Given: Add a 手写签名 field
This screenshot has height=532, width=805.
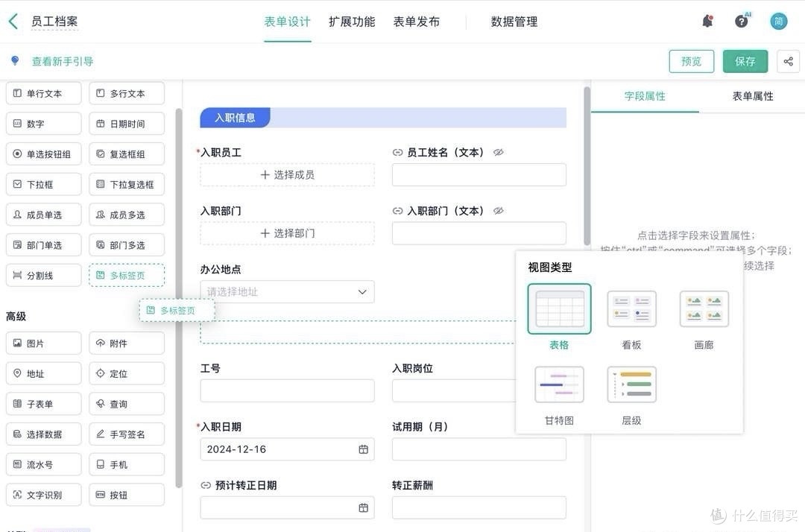Looking at the screenshot, I should coord(127,434).
